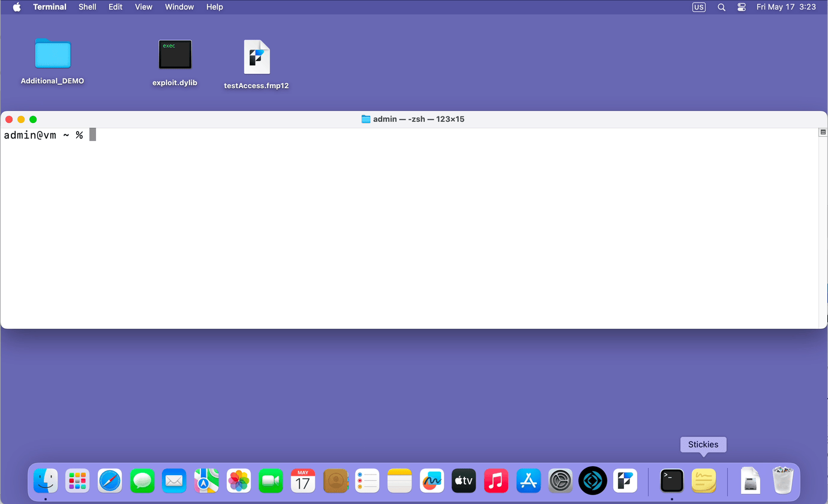Open the FileMaker Pro icon in Dock
The width and height of the screenshot is (828, 504).
(625, 481)
